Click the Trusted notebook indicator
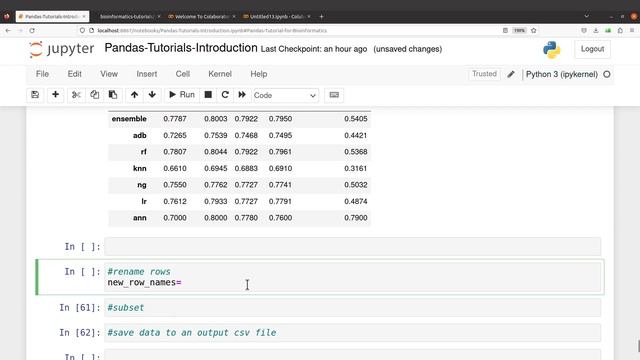This screenshot has width=640, height=360. point(484,74)
